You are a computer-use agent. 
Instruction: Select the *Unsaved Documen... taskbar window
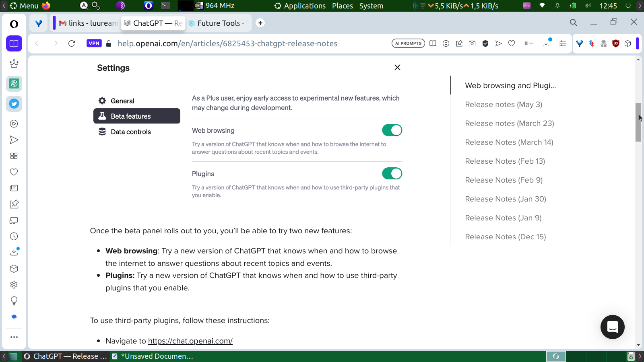(x=153, y=356)
